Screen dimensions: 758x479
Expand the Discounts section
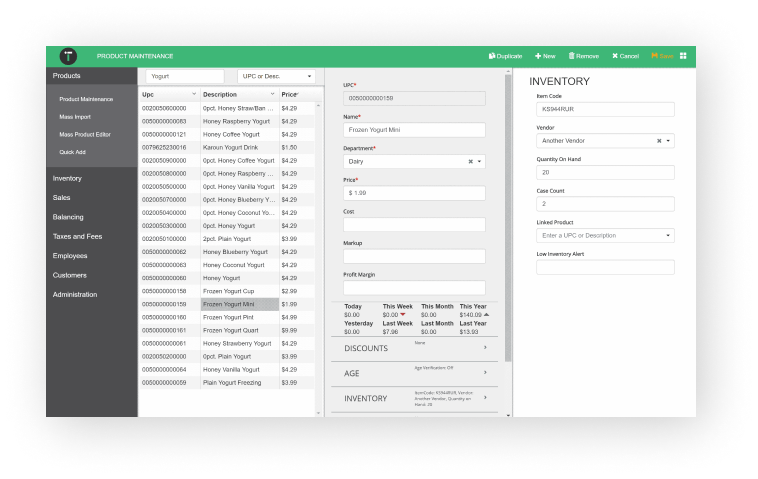(x=414, y=348)
